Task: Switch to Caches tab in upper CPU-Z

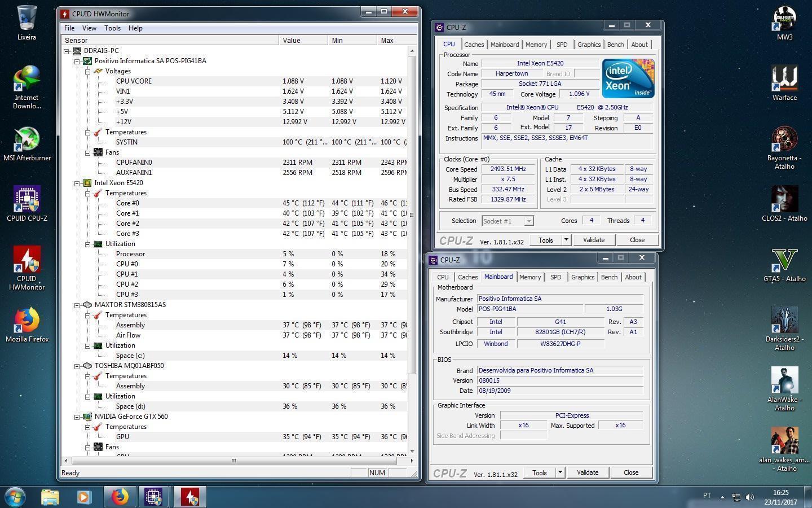Action: pos(474,45)
